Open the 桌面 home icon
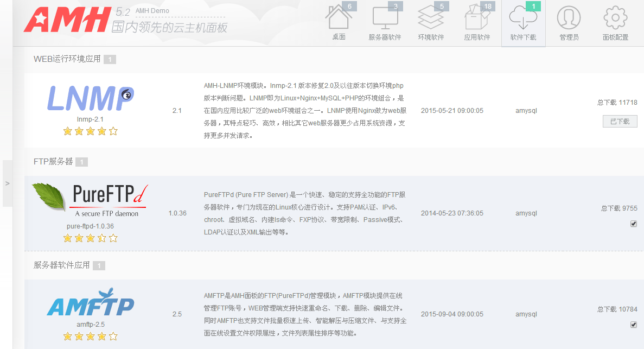 pos(339,18)
